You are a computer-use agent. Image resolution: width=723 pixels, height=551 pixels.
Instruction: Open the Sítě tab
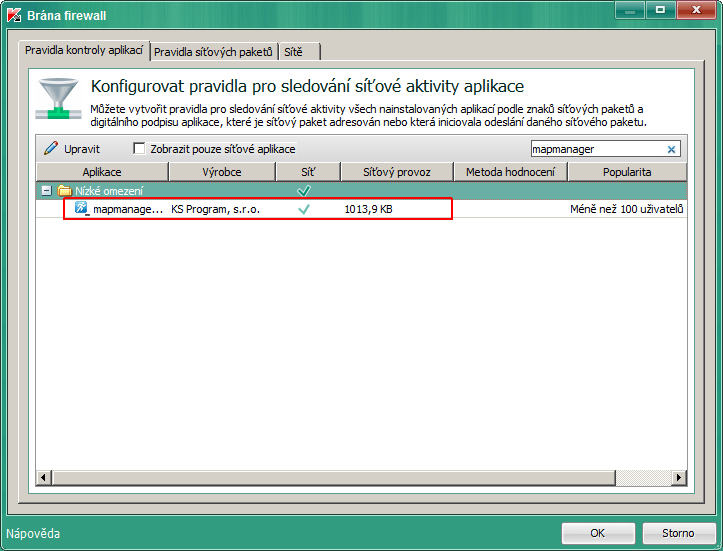[298, 52]
